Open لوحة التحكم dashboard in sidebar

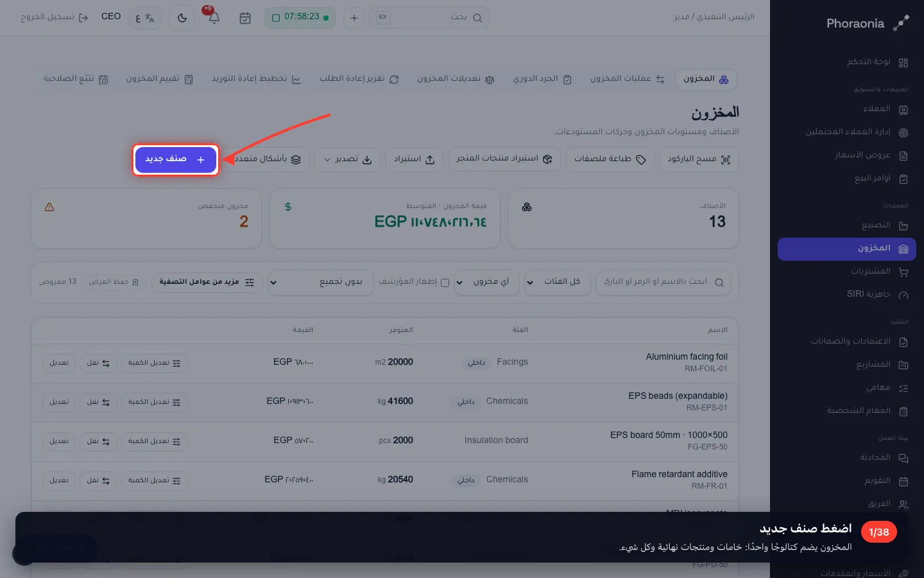847,62
